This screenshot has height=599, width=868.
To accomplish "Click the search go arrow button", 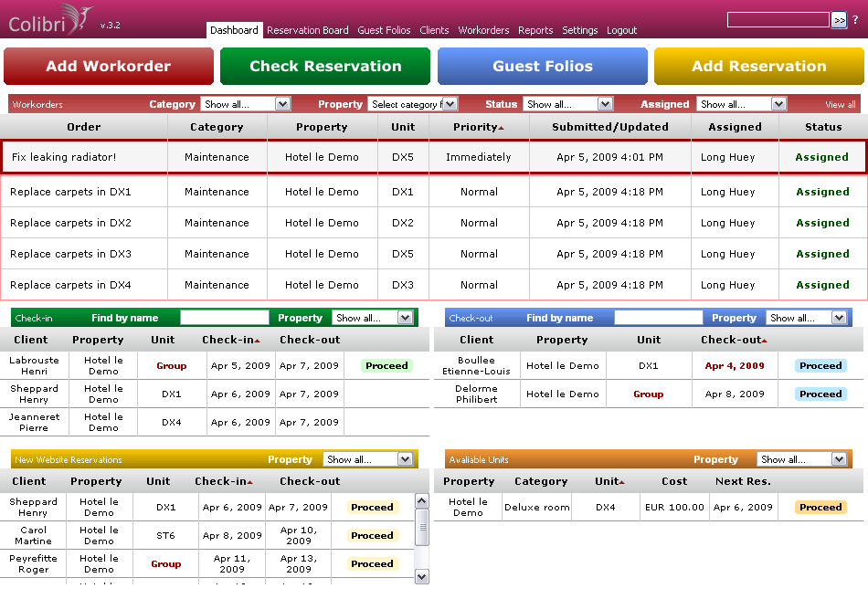I will click(839, 20).
